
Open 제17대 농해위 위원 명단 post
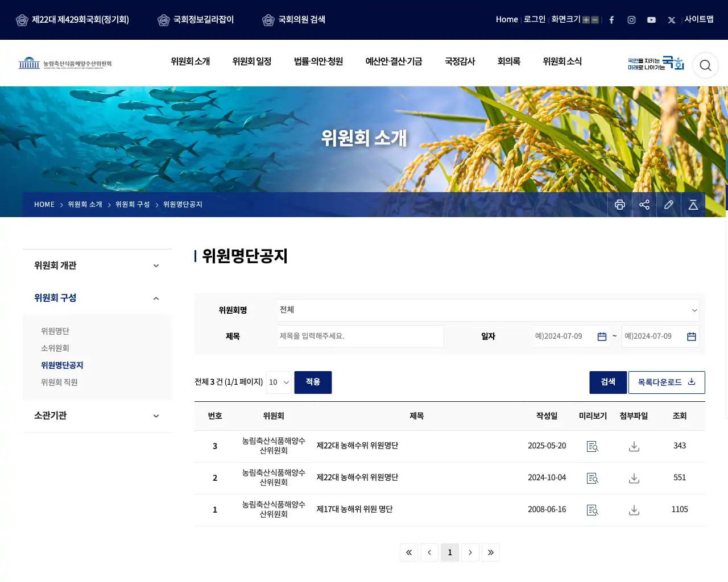[354, 509]
